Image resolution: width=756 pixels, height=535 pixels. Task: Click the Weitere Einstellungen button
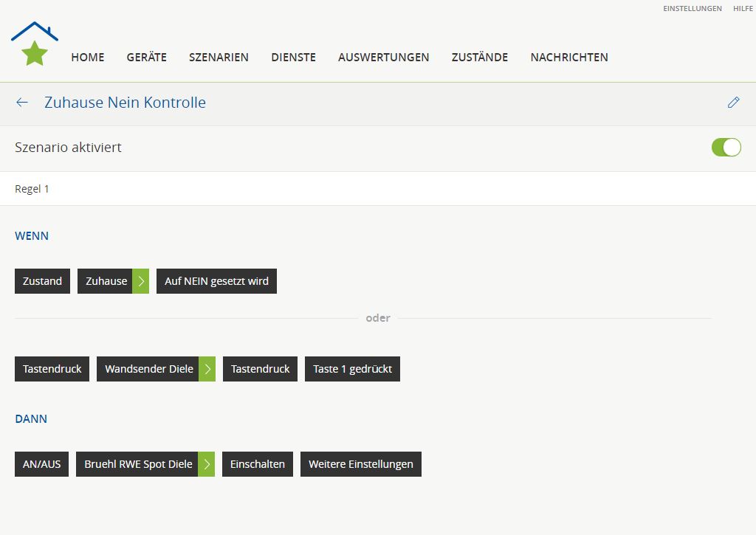pos(360,464)
